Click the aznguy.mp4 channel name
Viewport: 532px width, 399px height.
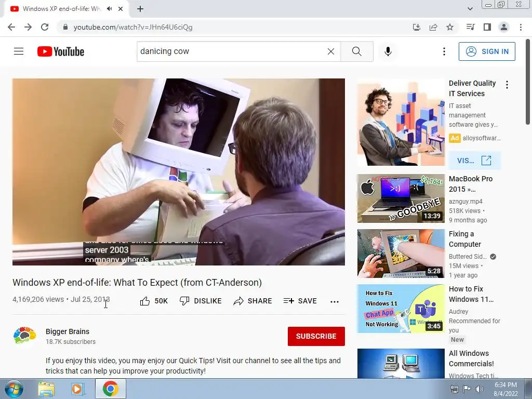465,201
